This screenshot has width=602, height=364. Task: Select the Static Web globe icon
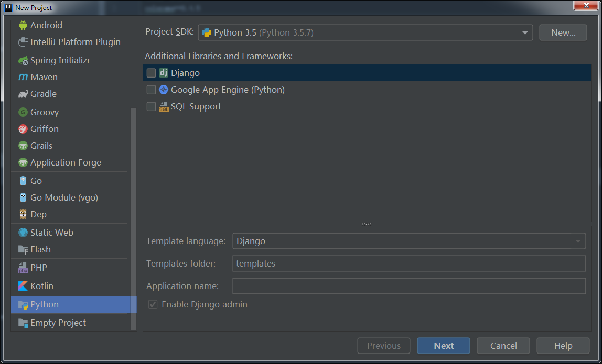(x=23, y=233)
